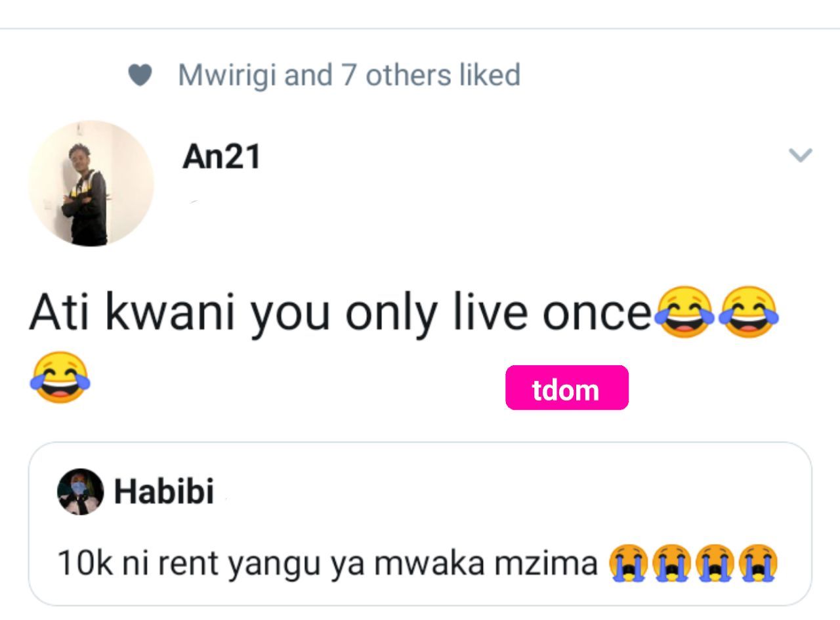
Task: Tap the Habibi name in the quoted tweet
Action: tap(164, 491)
